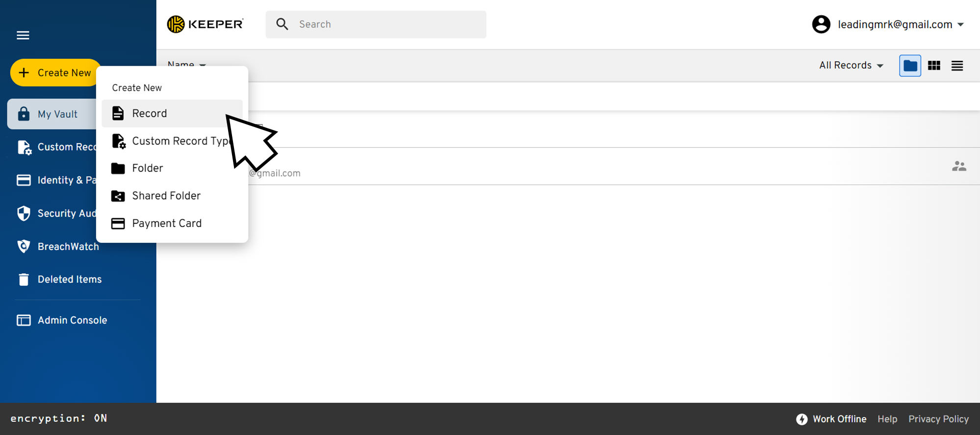Image resolution: width=980 pixels, height=435 pixels.
Task: Click the yellow Create New button
Action: (x=55, y=73)
